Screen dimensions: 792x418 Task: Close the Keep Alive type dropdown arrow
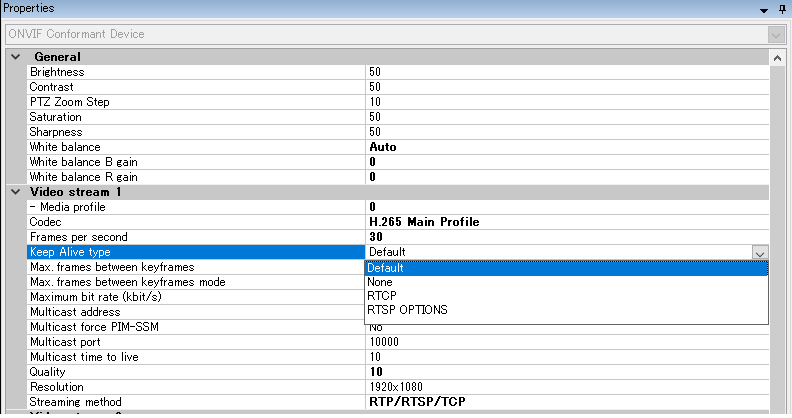point(759,253)
